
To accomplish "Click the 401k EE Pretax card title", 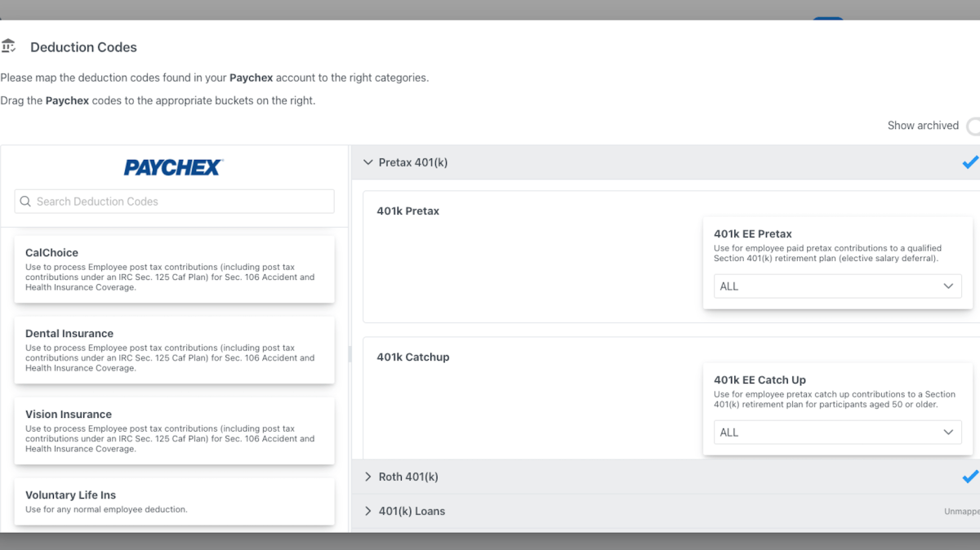I will pyautogui.click(x=752, y=233).
